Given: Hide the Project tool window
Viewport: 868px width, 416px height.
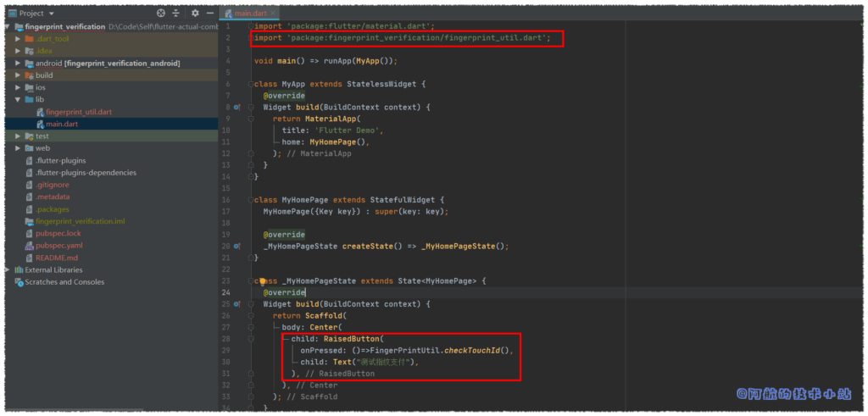Looking at the screenshot, I should click(209, 14).
